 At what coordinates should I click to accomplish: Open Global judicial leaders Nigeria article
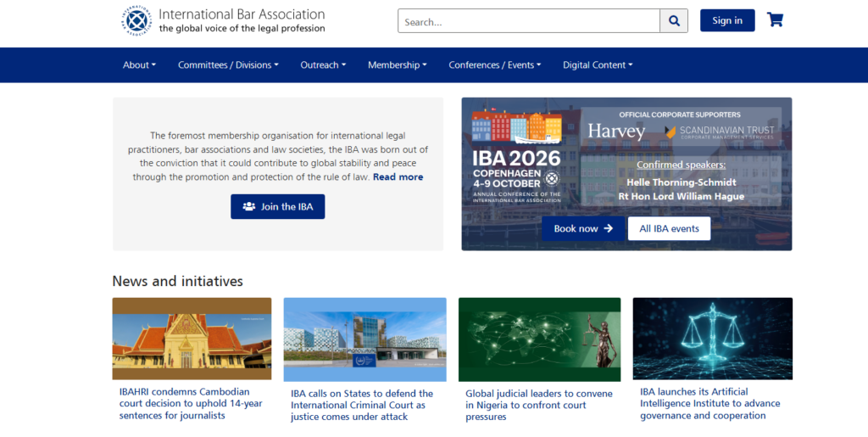[x=539, y=406]
